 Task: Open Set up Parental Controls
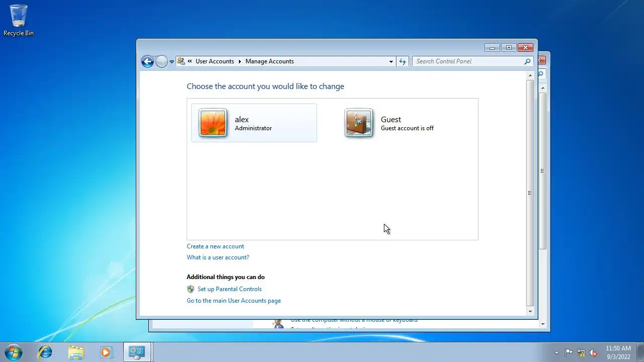click(x=229, y=289)
